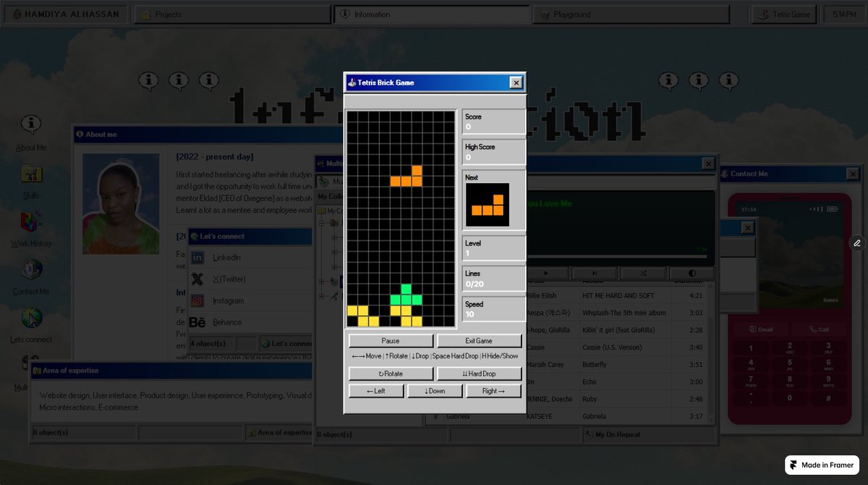This screenshot has width=868, height=485.
Task: Click the music player progress bar
Action: click(616, 256)
